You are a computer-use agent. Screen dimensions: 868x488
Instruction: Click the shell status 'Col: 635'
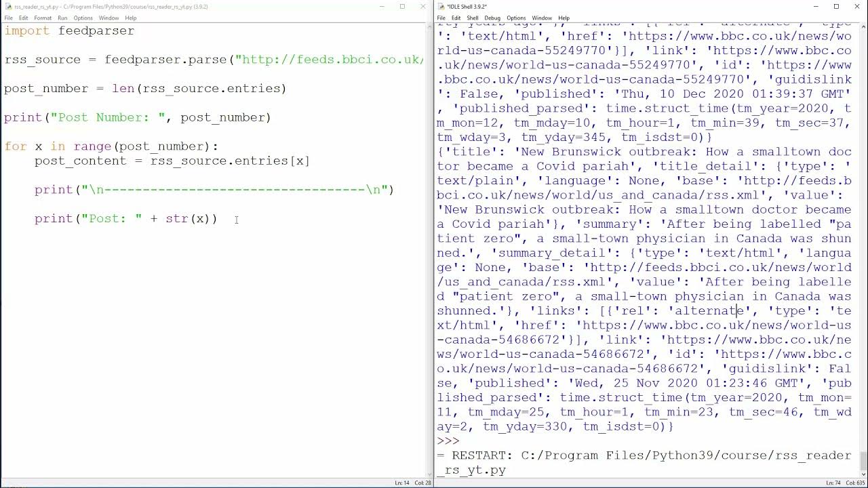855,483
